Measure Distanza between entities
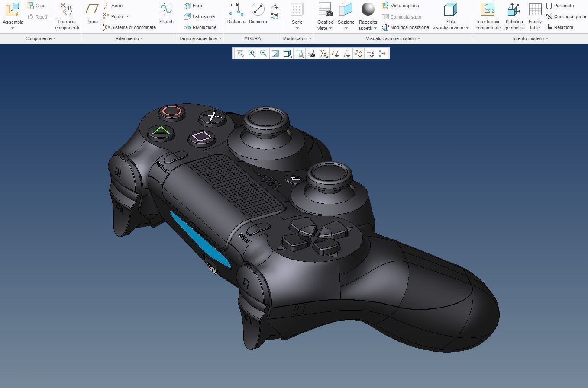 click(x=236, y=14)
